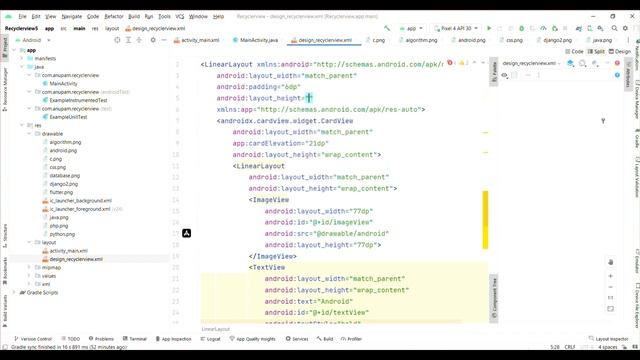Toggle Gradle tool window on right stripe
Screen dimensions: 640x360
(x=636, y=139)
